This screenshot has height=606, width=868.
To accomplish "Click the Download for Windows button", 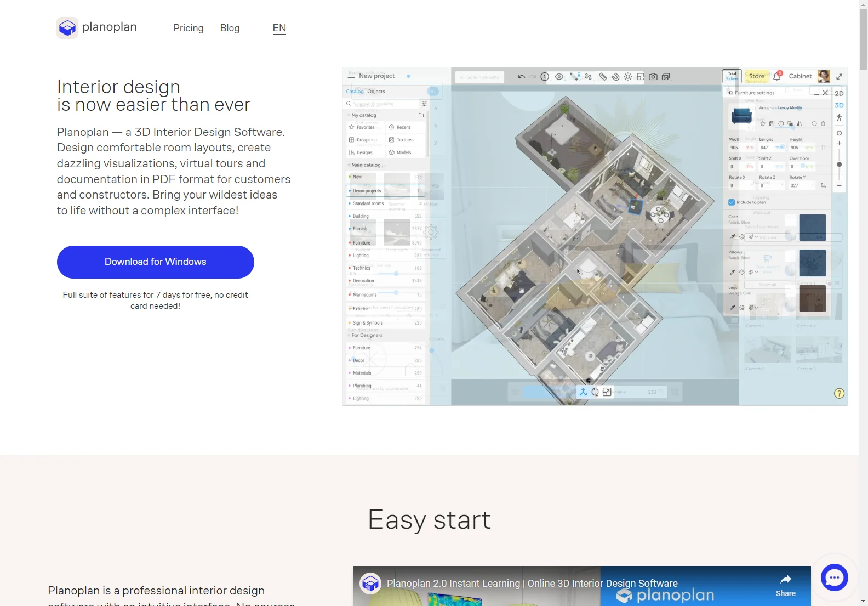I will pos(156,262).
